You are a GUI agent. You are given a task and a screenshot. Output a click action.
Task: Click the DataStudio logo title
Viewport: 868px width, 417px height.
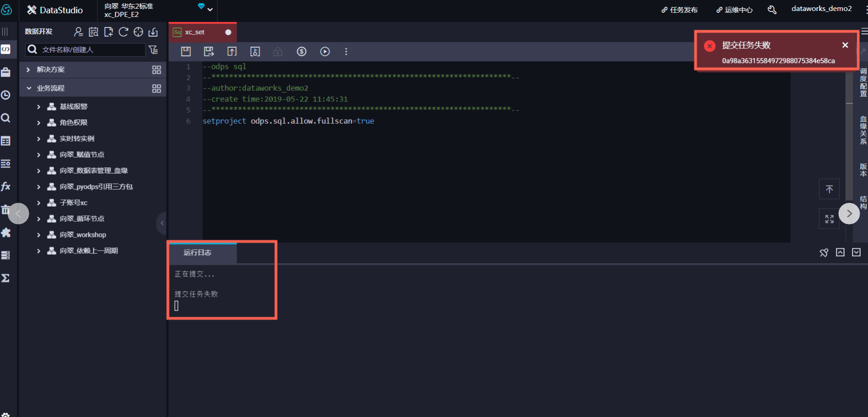coord(55,10)
